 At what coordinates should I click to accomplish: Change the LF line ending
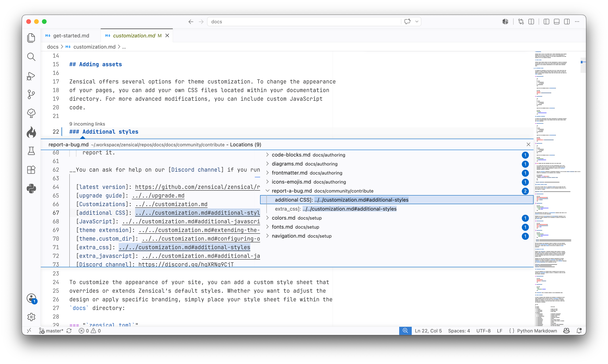point(499,331)
